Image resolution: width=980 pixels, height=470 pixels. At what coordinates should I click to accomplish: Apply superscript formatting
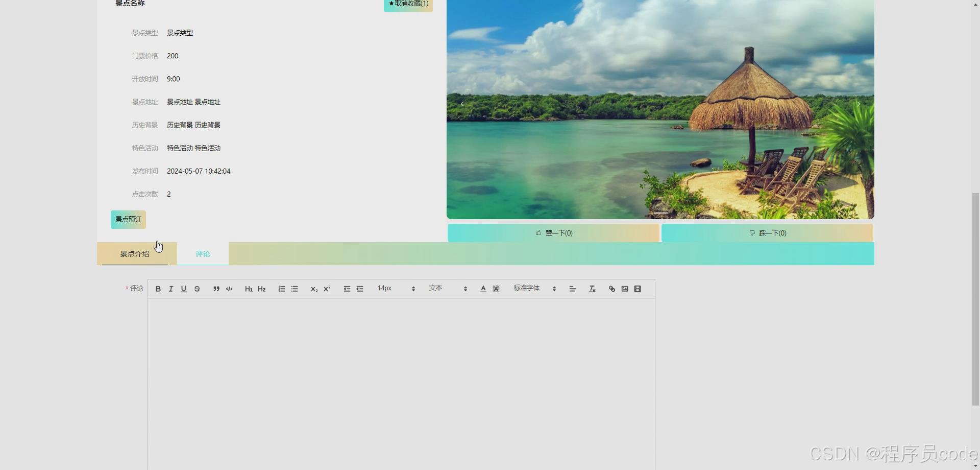coord(327,289)
